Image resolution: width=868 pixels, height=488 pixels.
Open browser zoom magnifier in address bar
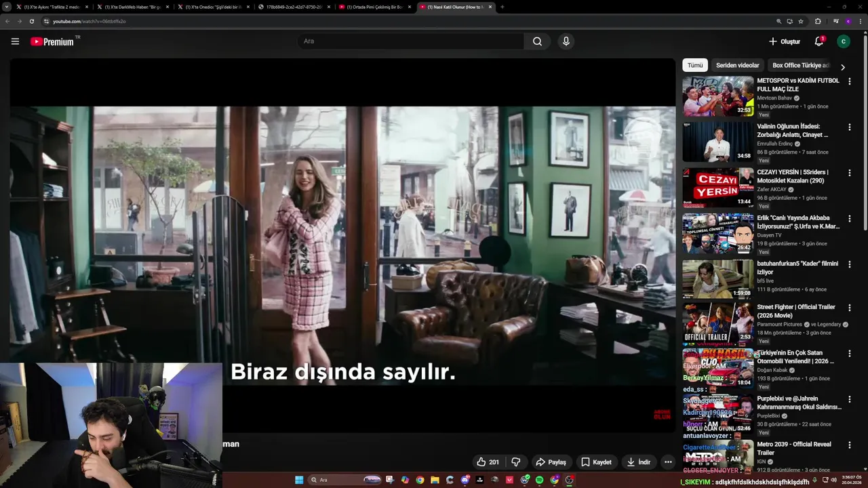point(779,21)
